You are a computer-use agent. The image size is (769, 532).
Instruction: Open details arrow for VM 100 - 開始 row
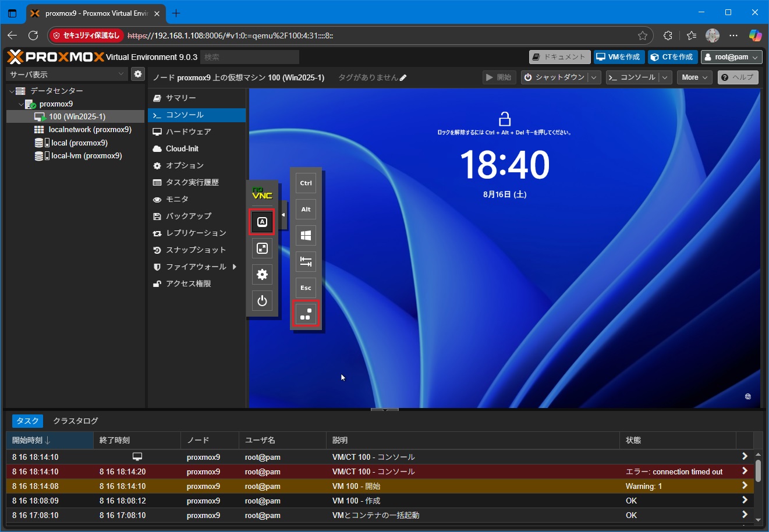pos(745,485)
